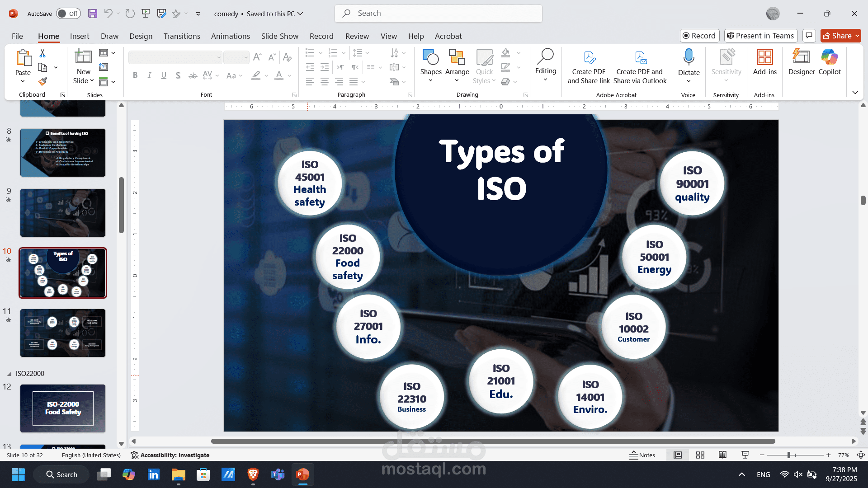The image size is (868, 488).
Task: Open the text highlight color picker
Action: click(x=256, y=75)
